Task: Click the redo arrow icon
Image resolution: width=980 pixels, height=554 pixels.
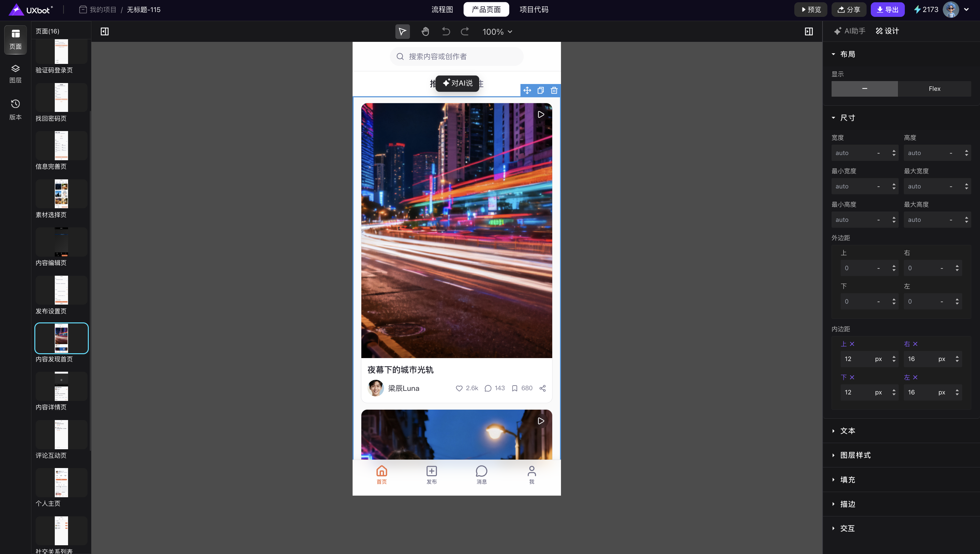Action: (464, 31)
